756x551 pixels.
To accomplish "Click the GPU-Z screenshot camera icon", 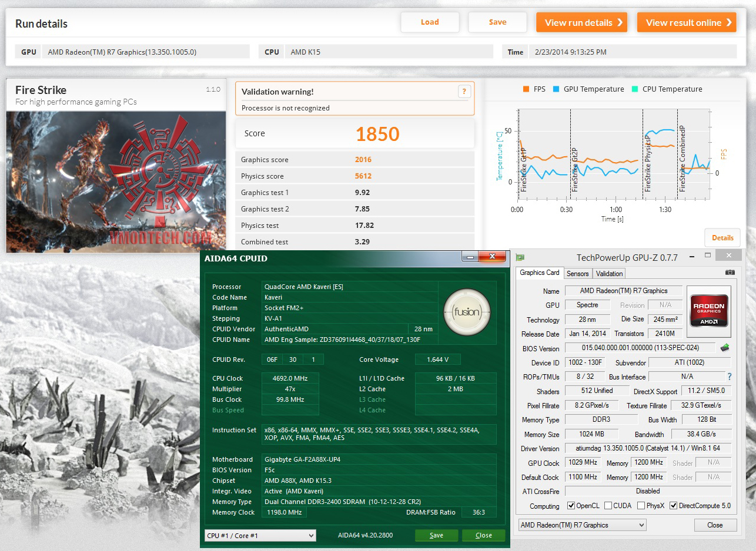I will pos(730,273).
